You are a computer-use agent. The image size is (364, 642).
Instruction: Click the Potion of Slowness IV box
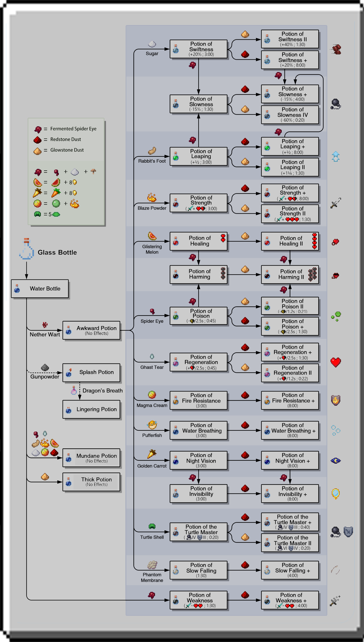[x=290, y=115]
